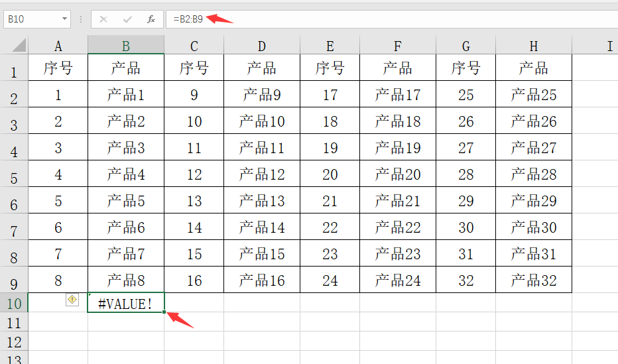
Task: Select row 1 header
Action: click(14, 68)
